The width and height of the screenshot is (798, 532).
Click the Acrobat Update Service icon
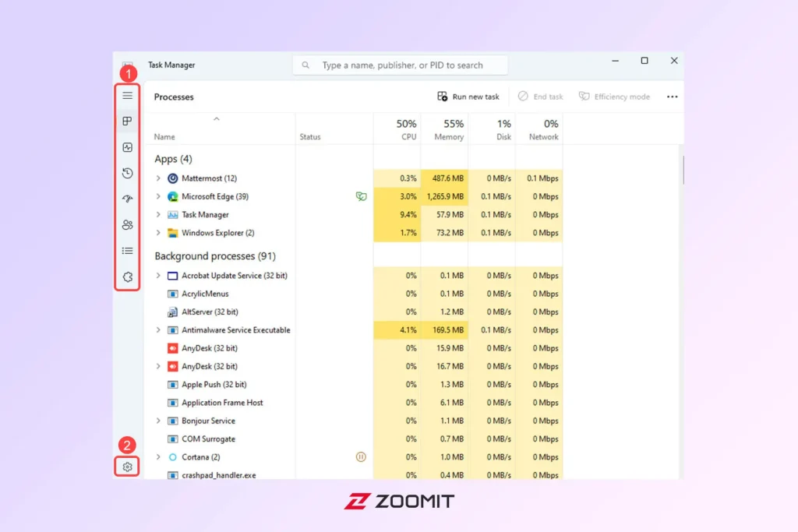172,276
